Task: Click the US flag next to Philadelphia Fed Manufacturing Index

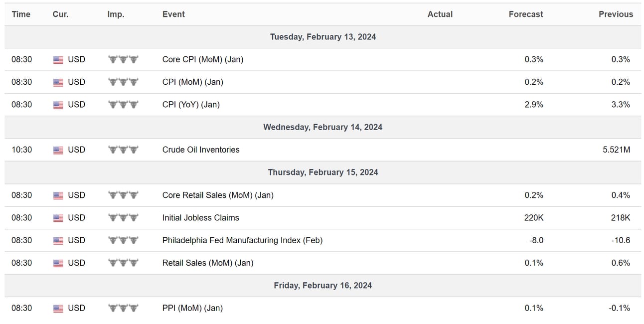Action: click(x=58, y=241)
